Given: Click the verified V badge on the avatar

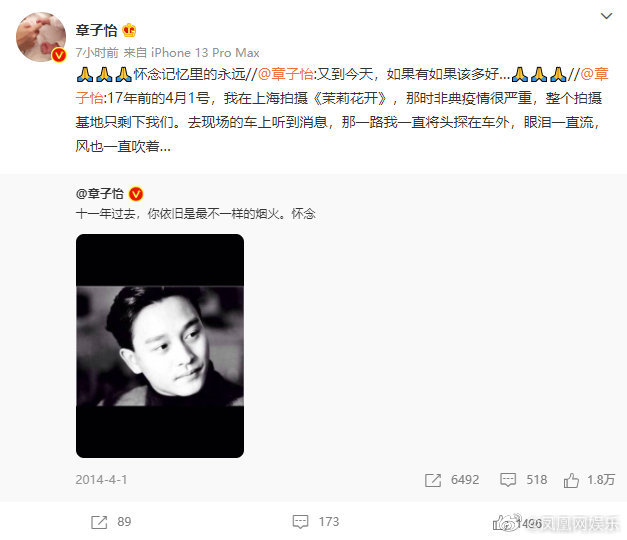Looking at the screenshot, I should 59,55.
